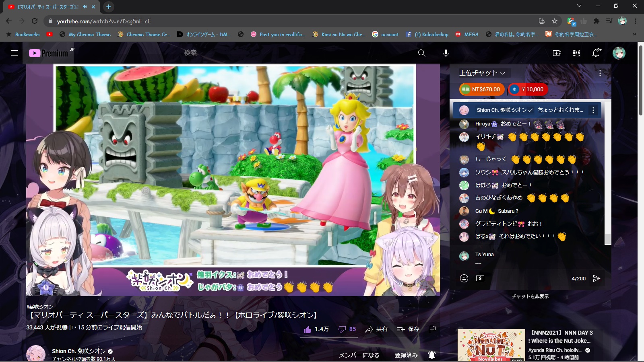Show more bookmarks chevron

(x=635, y=35)
